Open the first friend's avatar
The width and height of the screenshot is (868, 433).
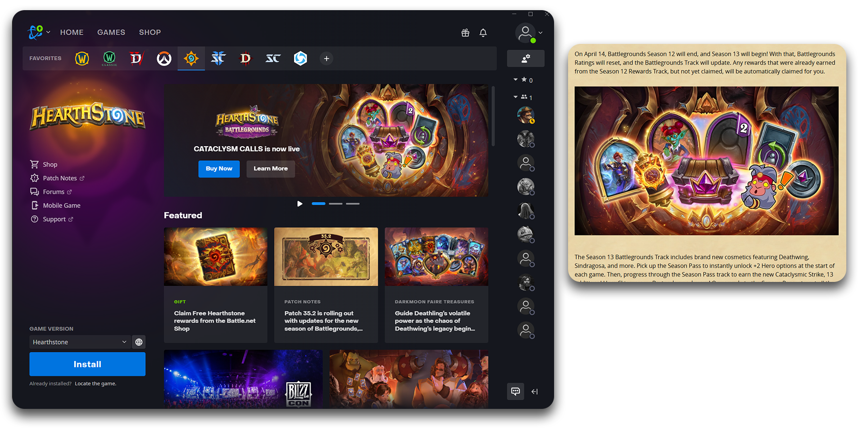(x=526, y=115)
